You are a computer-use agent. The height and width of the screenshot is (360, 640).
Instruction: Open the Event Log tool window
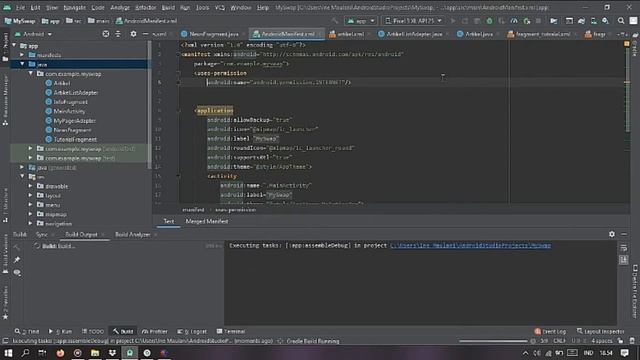click(550, 331)
